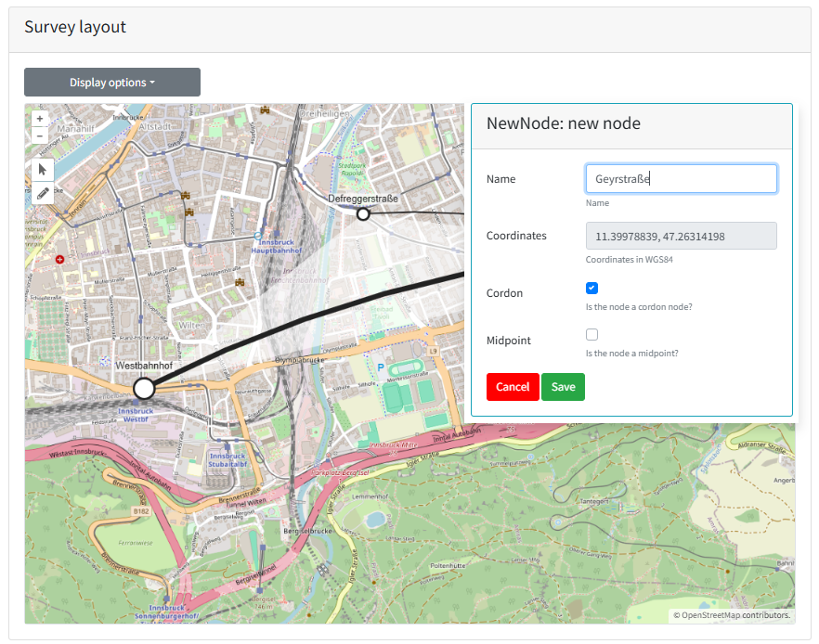Click the Survey layout title
The width and height of the screenshot is (819, 644).
pos(75,27)
